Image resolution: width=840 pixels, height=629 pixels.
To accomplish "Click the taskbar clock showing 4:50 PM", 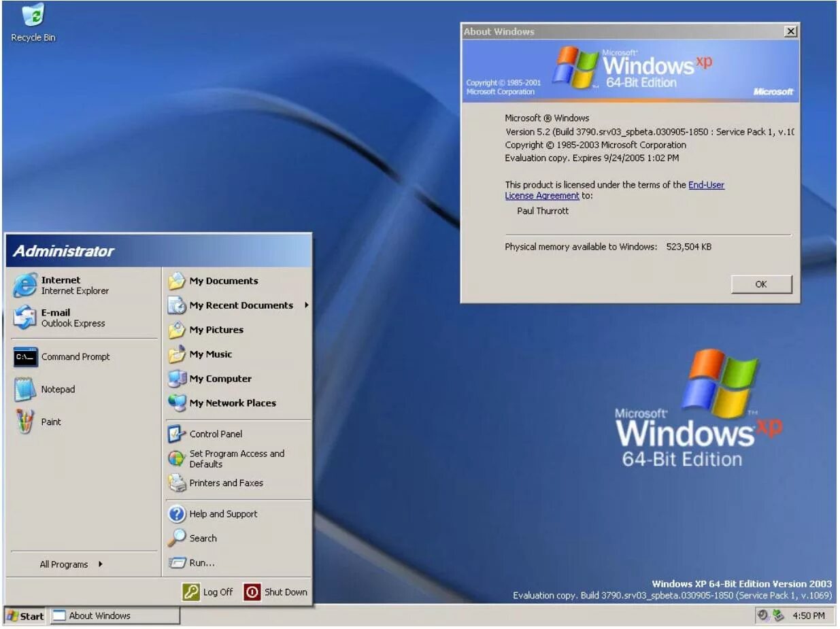I will point(809,615).
